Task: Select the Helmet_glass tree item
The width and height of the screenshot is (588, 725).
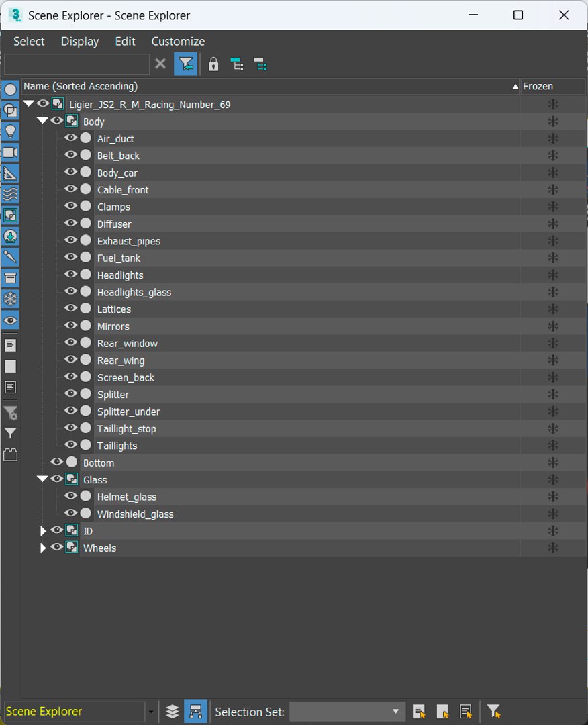Action: tap(127, 497)
